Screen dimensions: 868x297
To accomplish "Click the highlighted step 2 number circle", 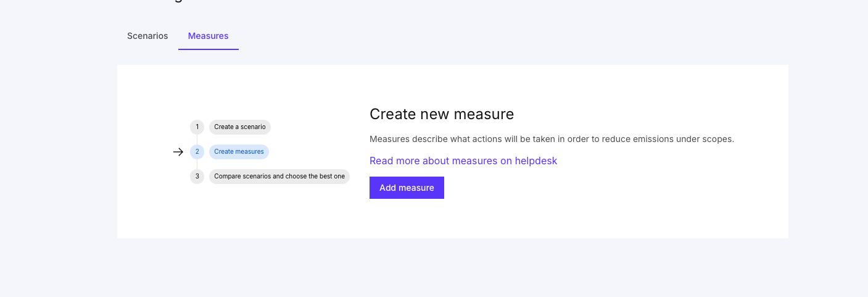I will (197, 152).
